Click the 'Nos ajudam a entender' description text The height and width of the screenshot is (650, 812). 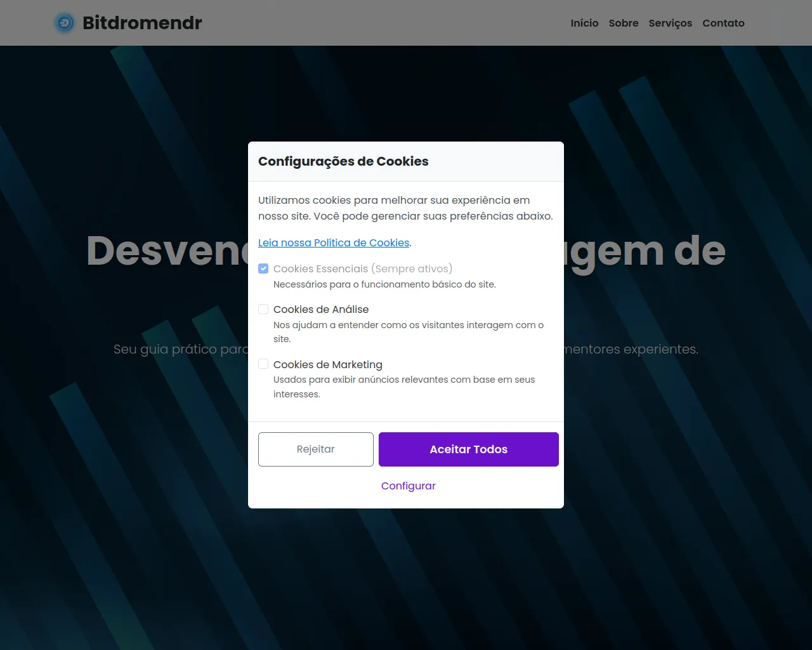coord(409,332)
